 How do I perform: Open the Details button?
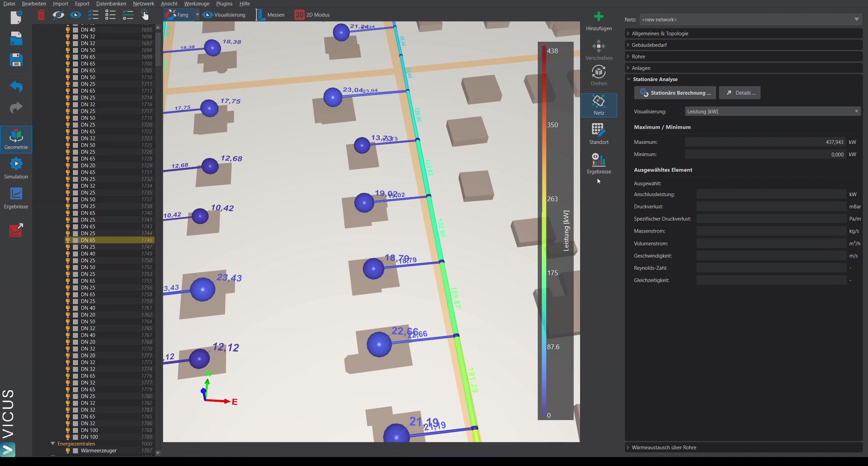coord(740,93)
